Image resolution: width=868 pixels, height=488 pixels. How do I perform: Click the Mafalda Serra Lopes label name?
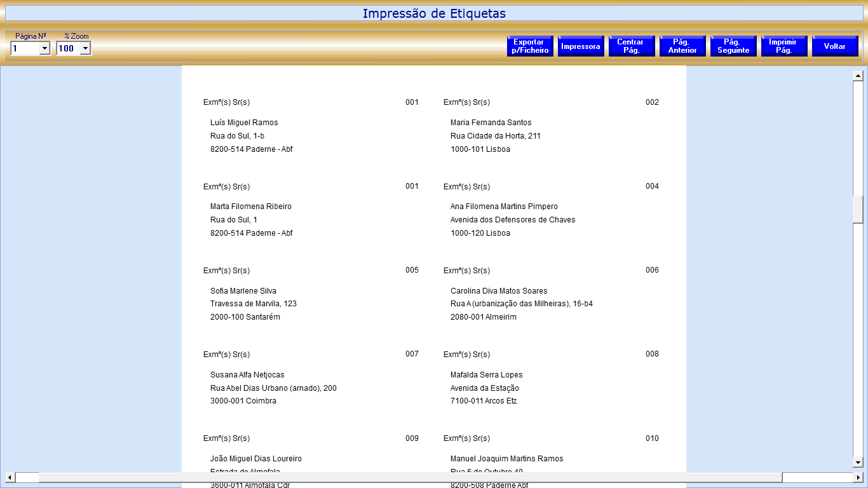coord(486,375)
